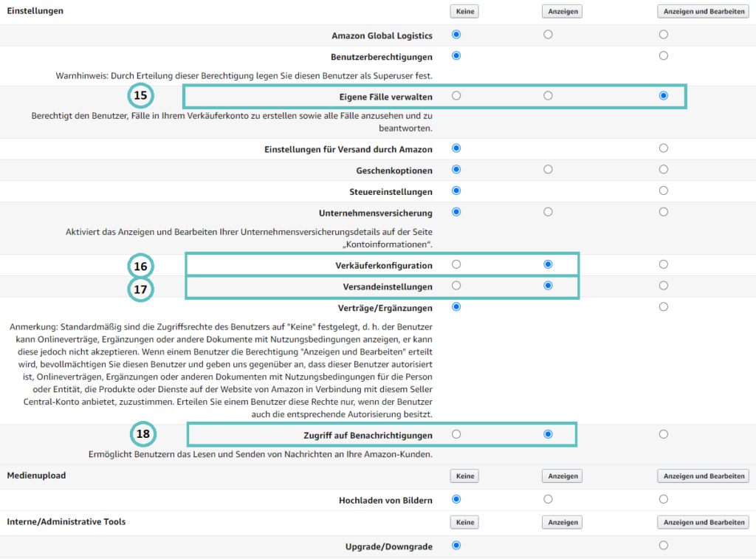Select Anzeigen for Zugriff auf Benachrichtigungen
Image resolution: width=756 pixels, height=559 pixels.
click(x=548, y=434)
